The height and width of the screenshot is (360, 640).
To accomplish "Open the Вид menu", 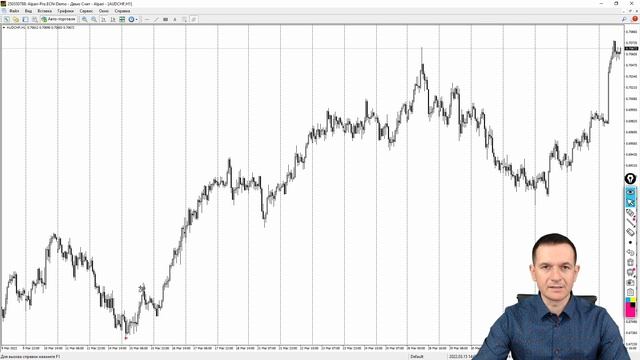I will (28, 11).
